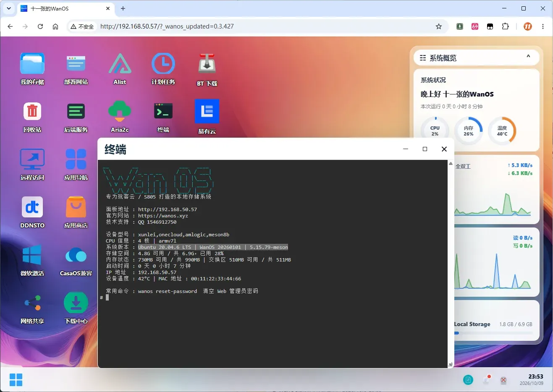This screenshot has width=553, height=392.
Task: Open the Chrome three-dot menu
Action: (543, 26)
